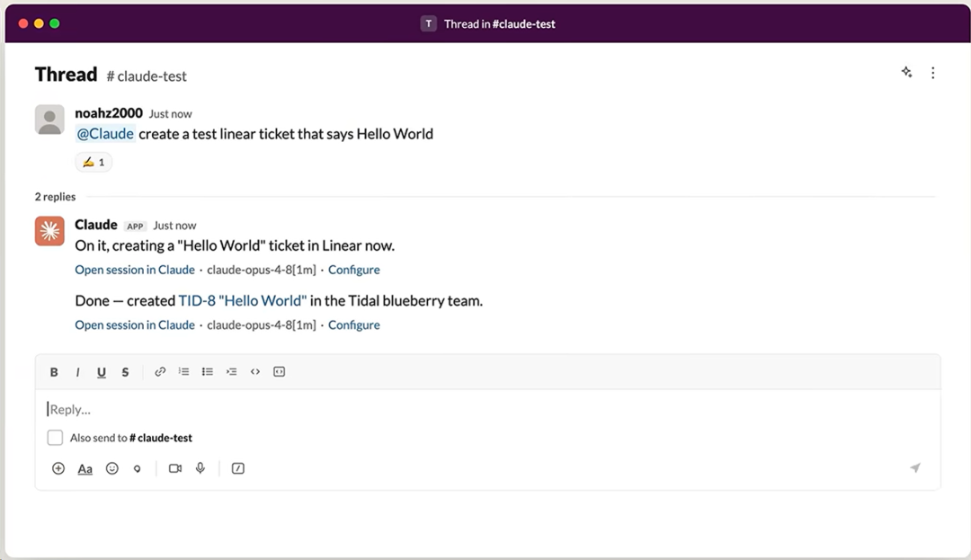Image resolution: width=971 pixels, height=560 pixels.
Task: Mention someone with the @ icon
Action: [x=138, y=469]
